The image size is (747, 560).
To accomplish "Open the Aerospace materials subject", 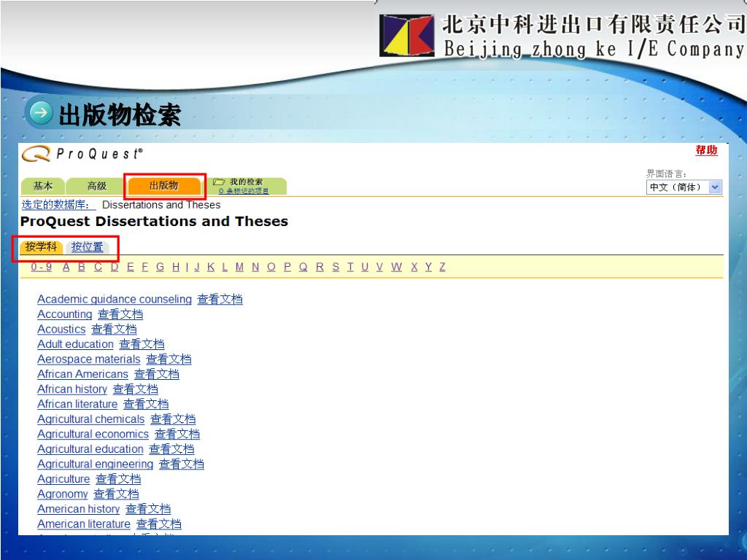I will [88, 359].
